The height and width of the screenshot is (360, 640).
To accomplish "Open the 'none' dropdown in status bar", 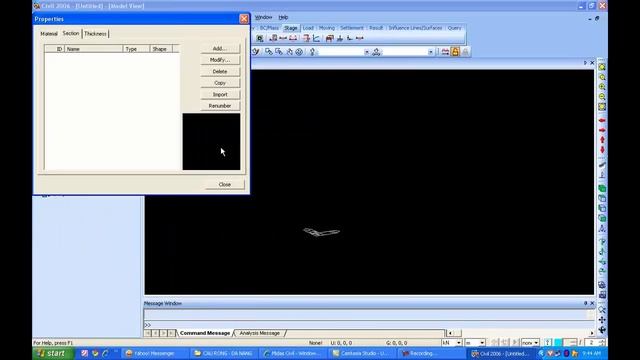I will tap(536, 342).
